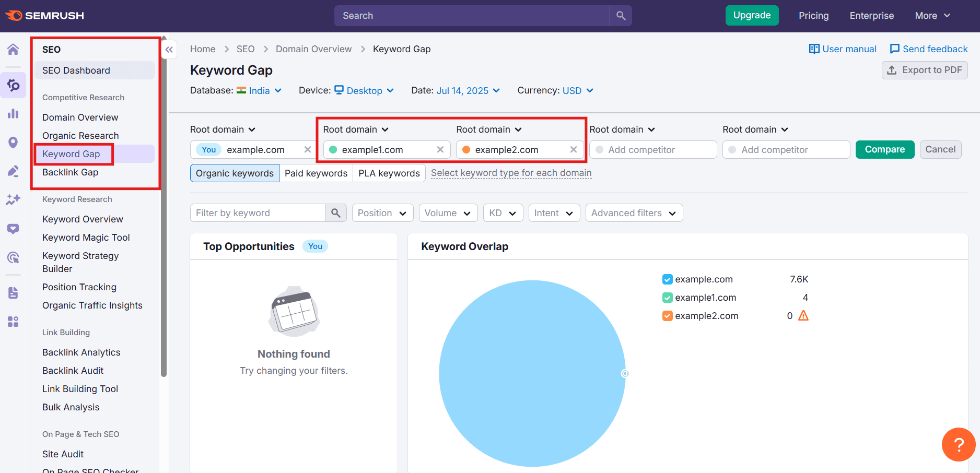
Task: Click the green Compare button
Action: pyautogui.click(x=885, y=149)
